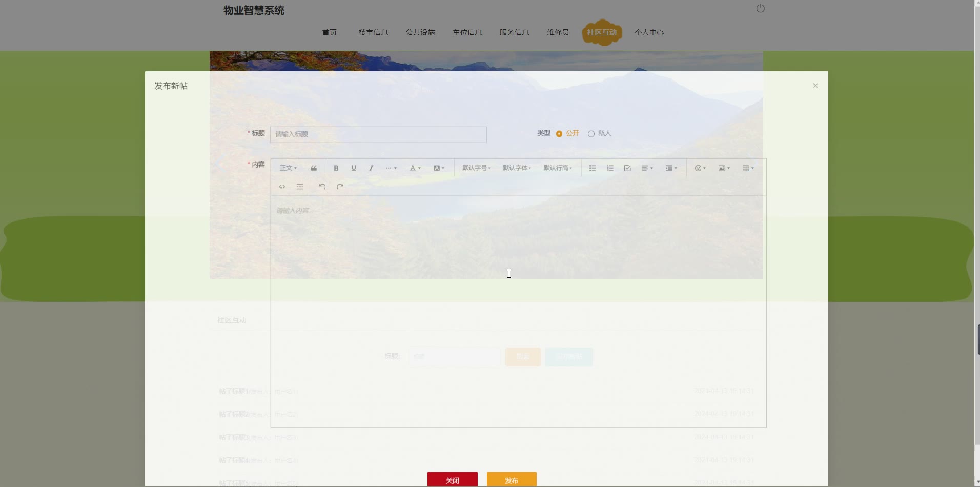
Task: Open the emoji picker dropdown
Action: click(x=700, y=168)
